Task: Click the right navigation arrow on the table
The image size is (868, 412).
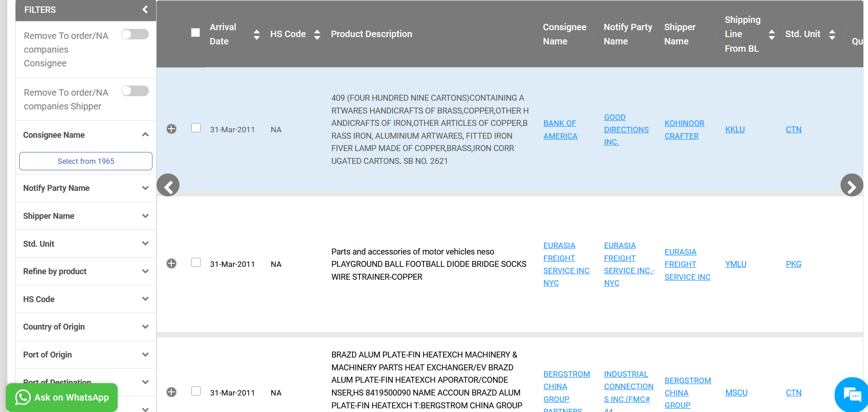Action: 852,185
